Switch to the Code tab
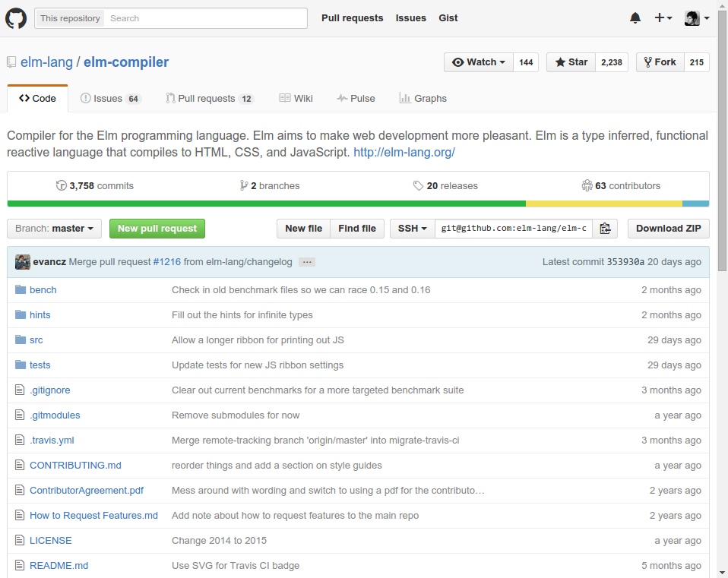The image size is (728, 578). [37, 98]
